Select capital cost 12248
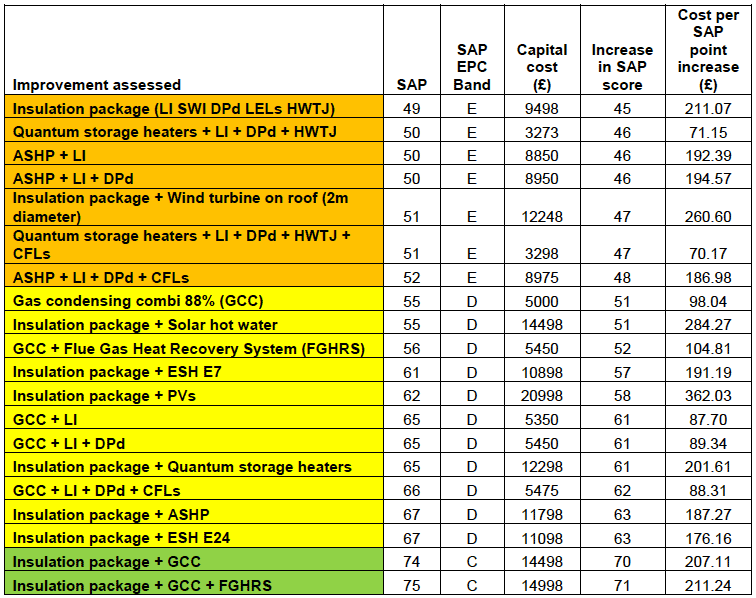This screenshot has width=756, height=598. [542, 217]
